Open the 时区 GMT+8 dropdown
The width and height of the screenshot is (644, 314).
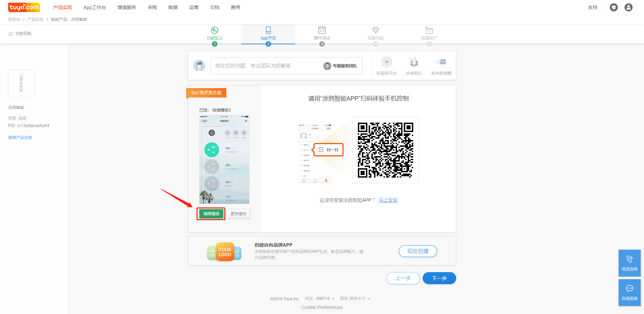tap(320, 299)
